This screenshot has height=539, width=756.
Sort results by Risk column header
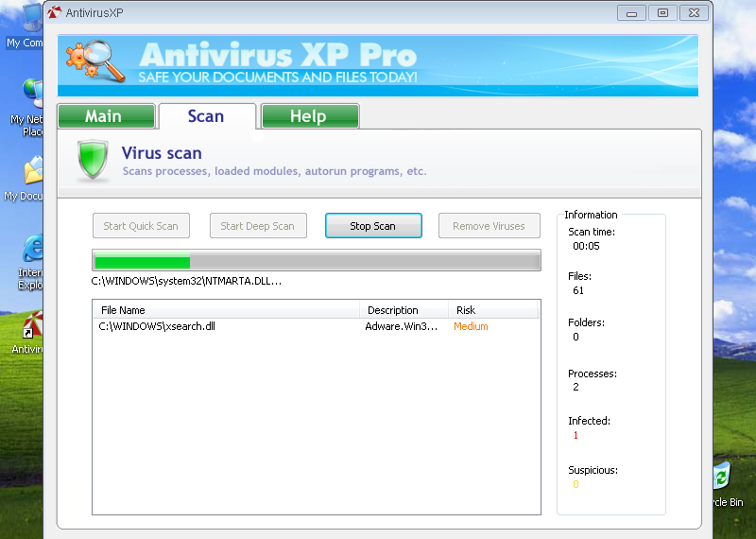[492, 310]
